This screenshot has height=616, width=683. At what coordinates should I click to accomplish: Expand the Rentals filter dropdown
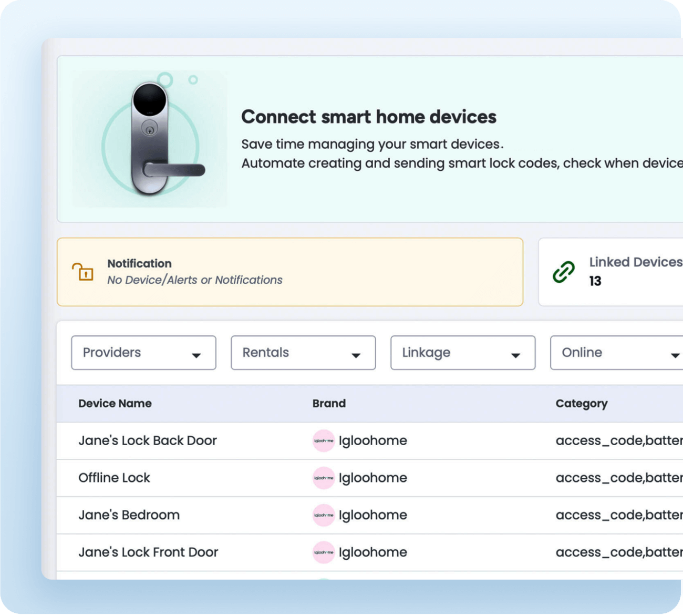[x=303, y=353]
